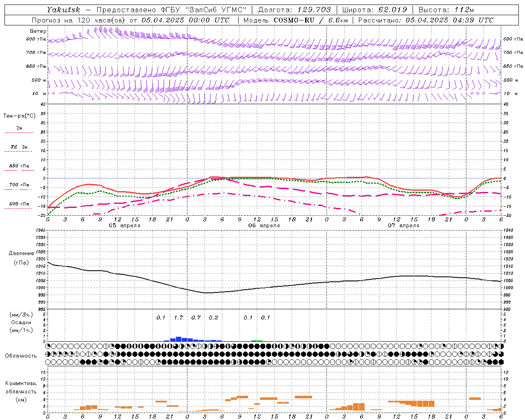Click the Рассчитано: 05.04.2025 04:39 UTC timestamp
The width and height of the screenshot is (525, 420).
(x=426, y=20)
